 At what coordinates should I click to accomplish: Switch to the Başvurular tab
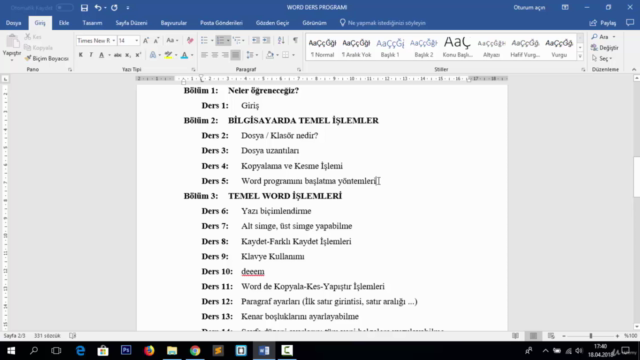[x=173, y=23]
